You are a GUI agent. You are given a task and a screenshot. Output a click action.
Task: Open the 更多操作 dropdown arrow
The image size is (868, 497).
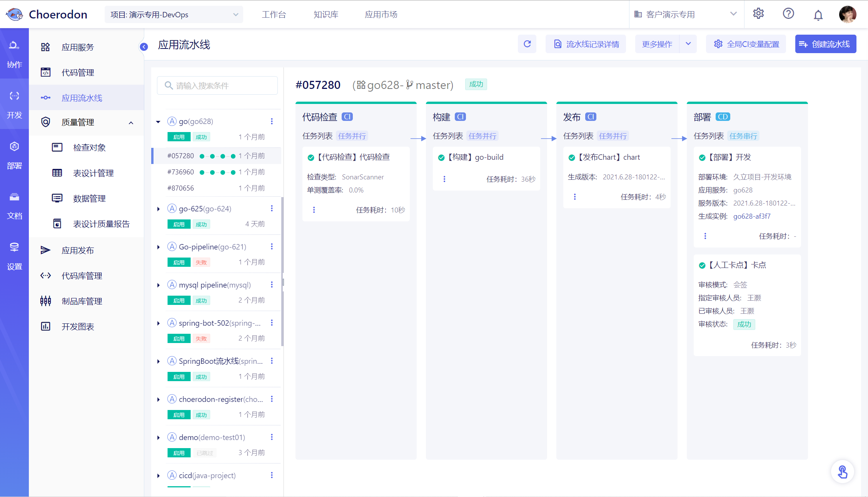[x=688, y=44]
